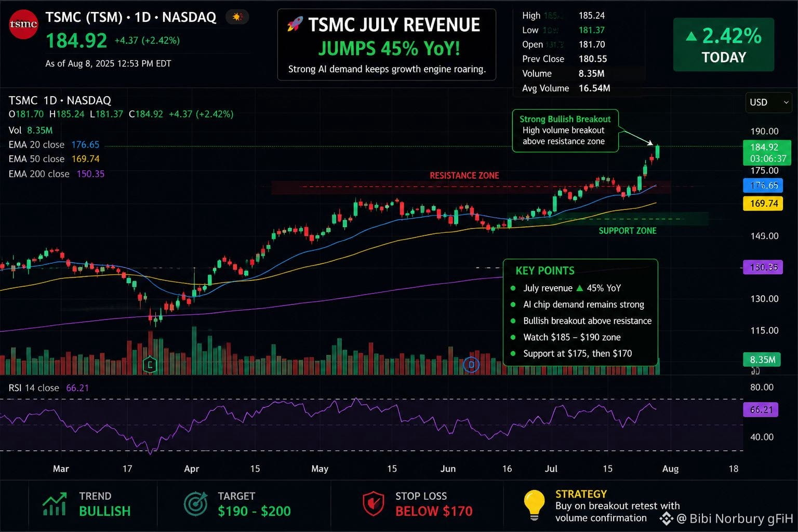Click the red shield Stop Loss icon
Image resolution: width=798 pixels, height=532 pixels.
373,504
